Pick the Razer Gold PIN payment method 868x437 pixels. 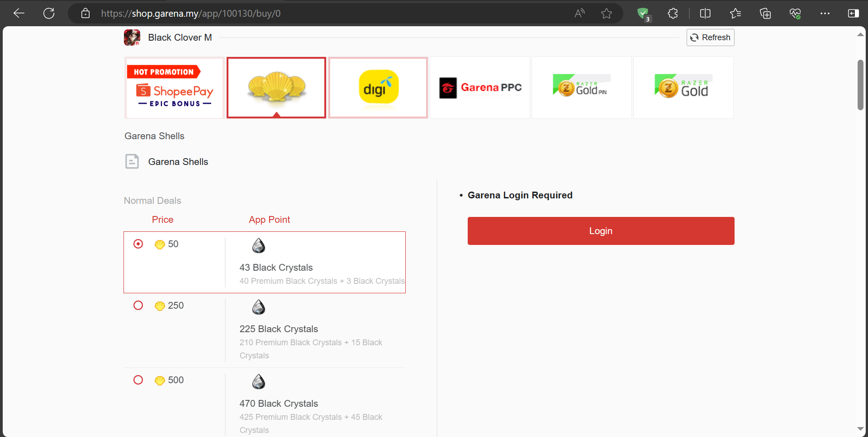click(582, 87)
